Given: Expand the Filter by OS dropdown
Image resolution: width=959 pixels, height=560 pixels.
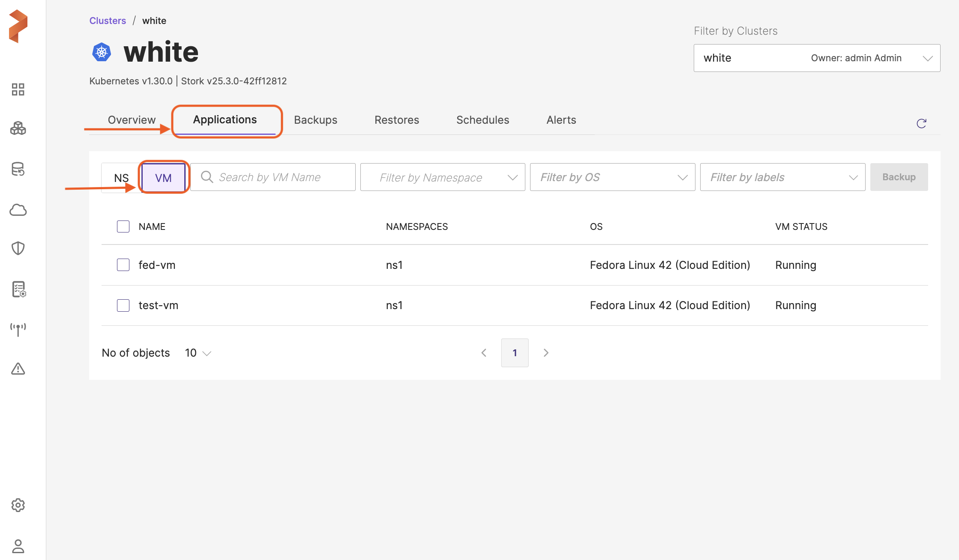Looking at the screenshot, I should pos(612,177).
